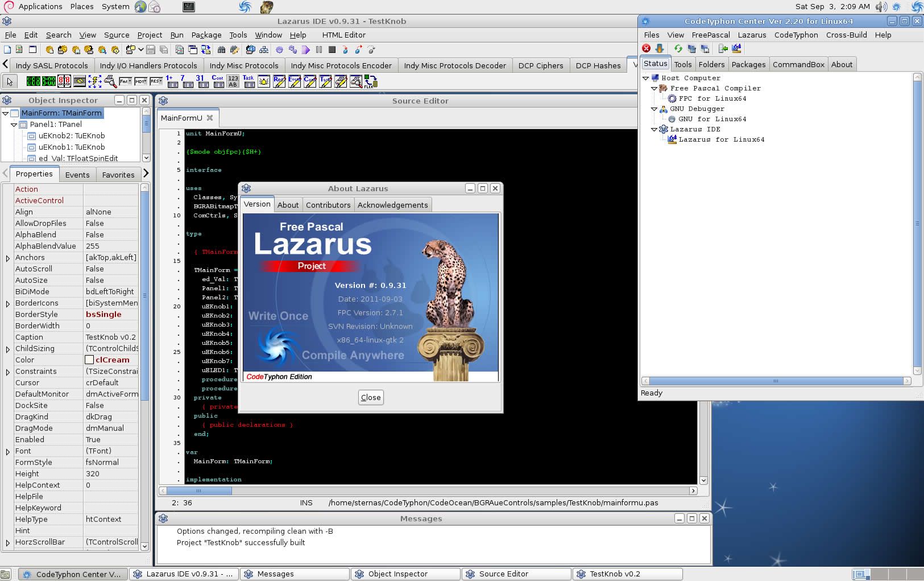Click the clCream color swatch box
The height and width of the screenshot is (581, 924).
point(89,360)
